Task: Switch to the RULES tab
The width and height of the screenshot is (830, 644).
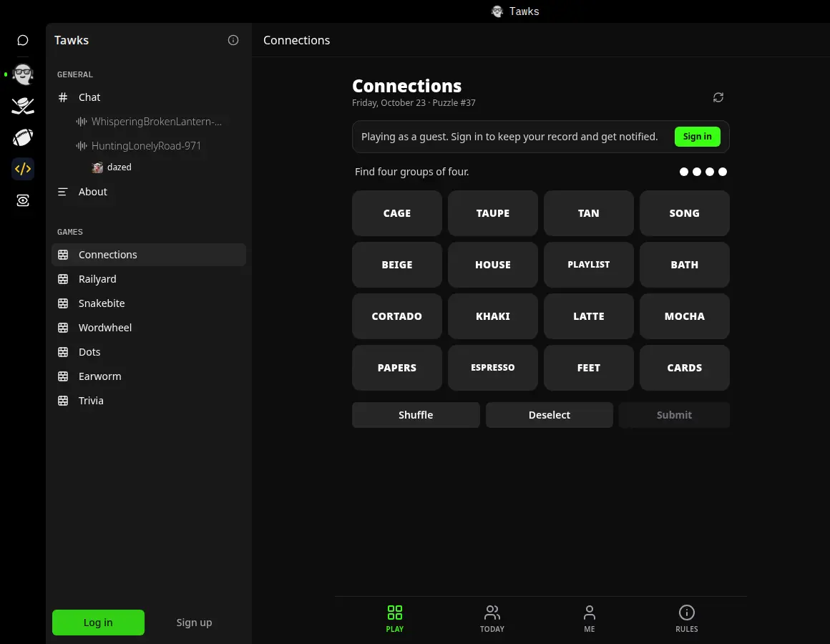Action: pos(687,619)
